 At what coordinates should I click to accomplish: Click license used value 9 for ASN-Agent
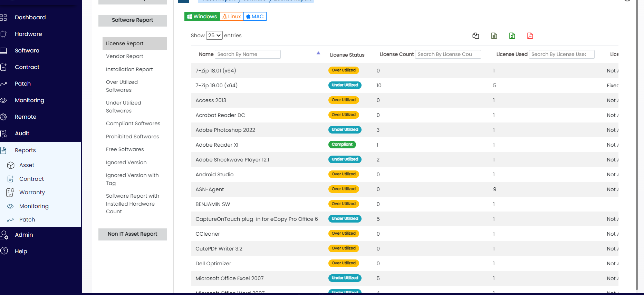(x=494, y=189)
